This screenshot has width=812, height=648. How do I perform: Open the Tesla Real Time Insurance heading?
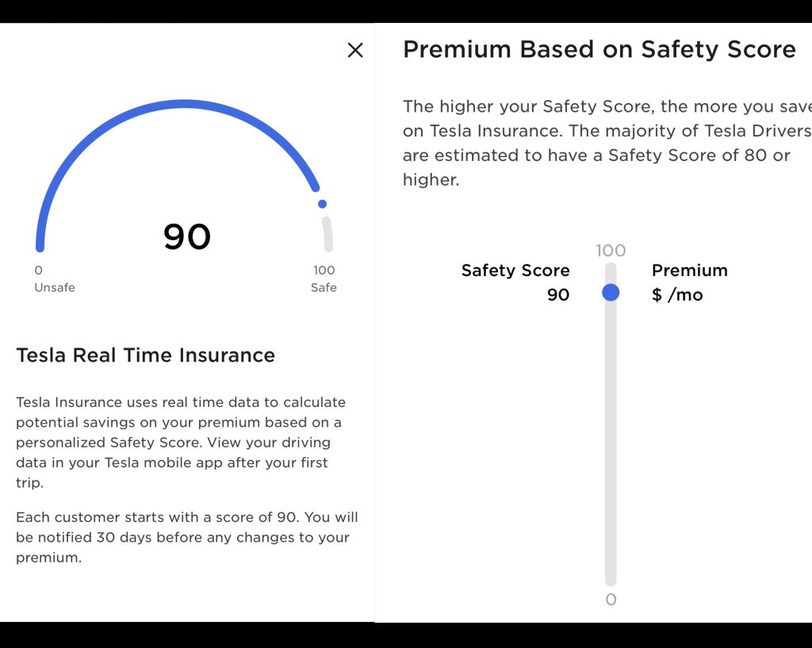click(145, 355)
